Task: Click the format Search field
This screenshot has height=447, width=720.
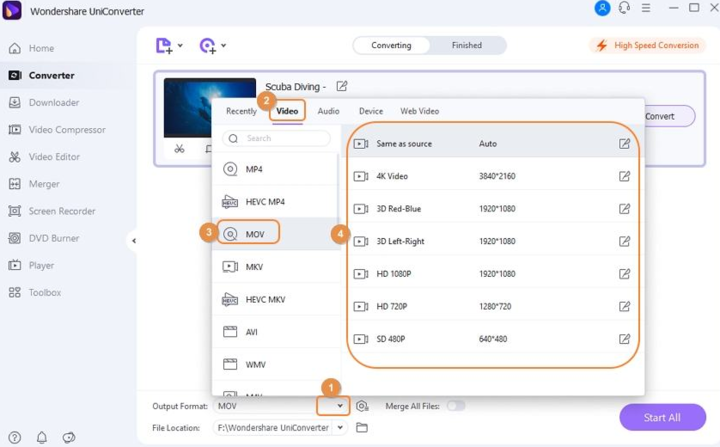Action: point(277,138)
